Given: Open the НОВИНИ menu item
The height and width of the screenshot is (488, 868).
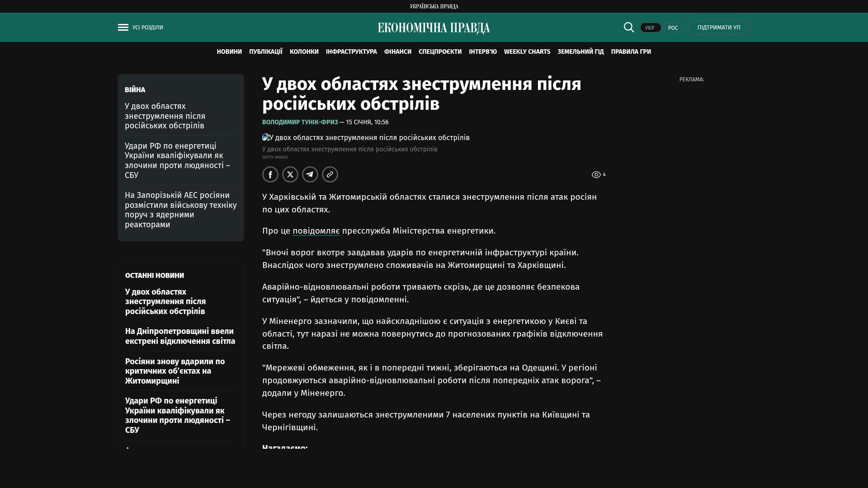Looking at the screenshot, I should (229, 52).
